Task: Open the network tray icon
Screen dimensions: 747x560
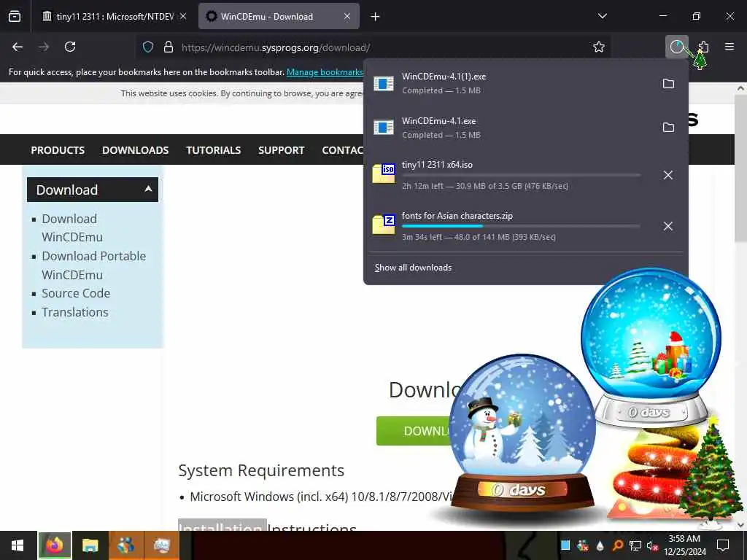Action: point(635,545)
